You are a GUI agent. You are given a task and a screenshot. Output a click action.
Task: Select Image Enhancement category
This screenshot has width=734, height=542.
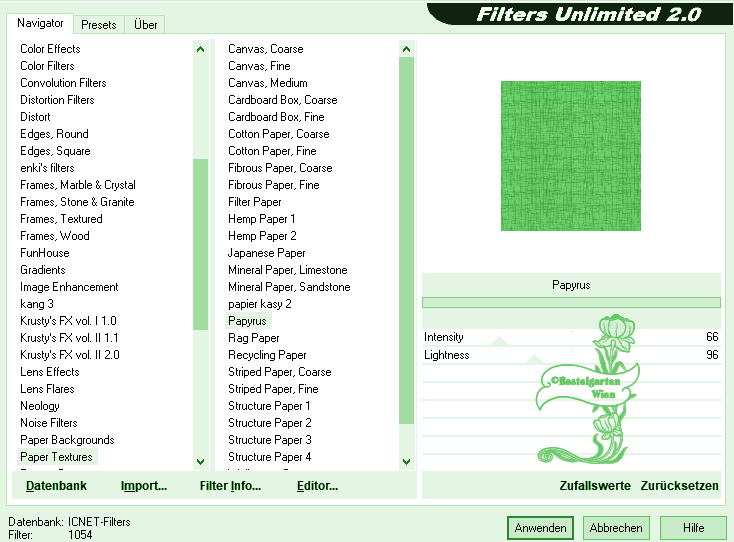[69, 287]
